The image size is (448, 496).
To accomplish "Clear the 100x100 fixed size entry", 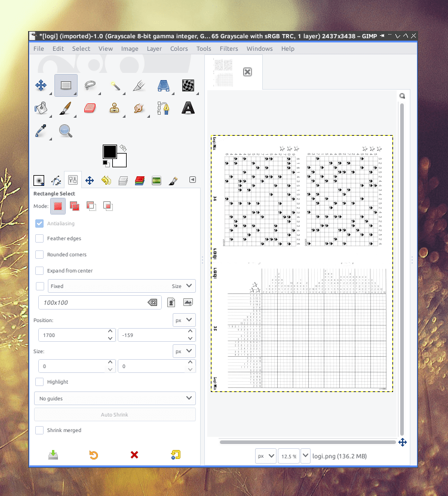I will click(x=152, y=303).
